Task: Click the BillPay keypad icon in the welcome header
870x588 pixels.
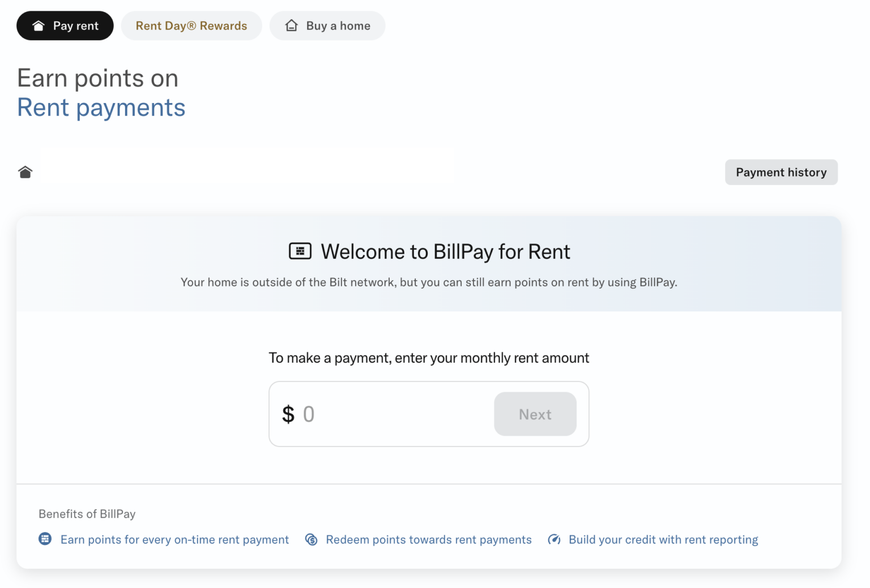Action: (x=300, y=251)
